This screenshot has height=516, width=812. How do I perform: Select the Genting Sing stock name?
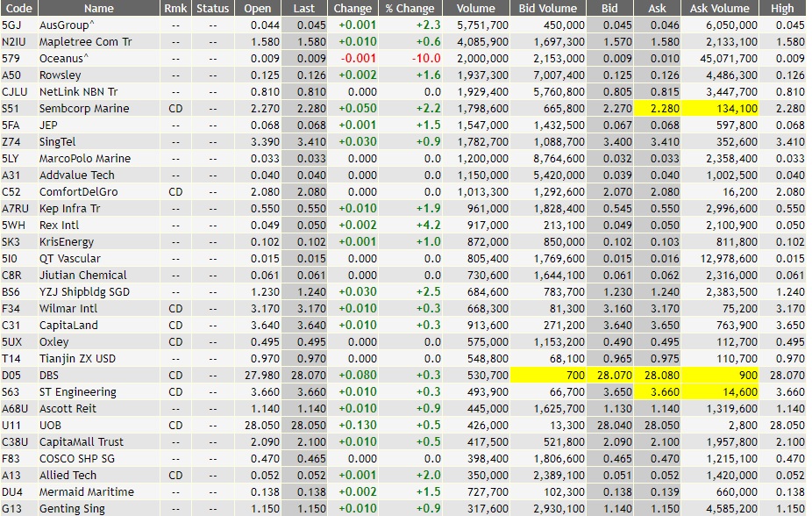[x=72, y=509]
